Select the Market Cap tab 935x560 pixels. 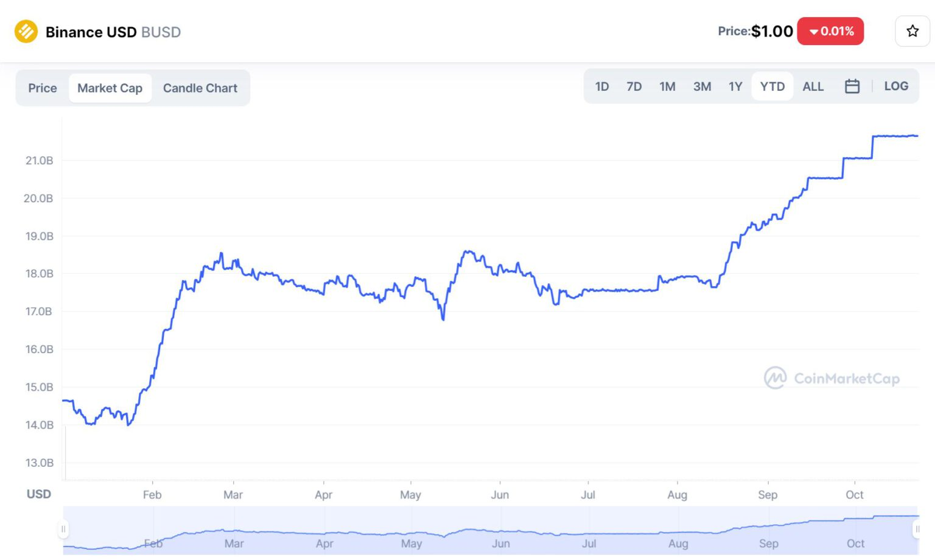(x=110, y=88)
